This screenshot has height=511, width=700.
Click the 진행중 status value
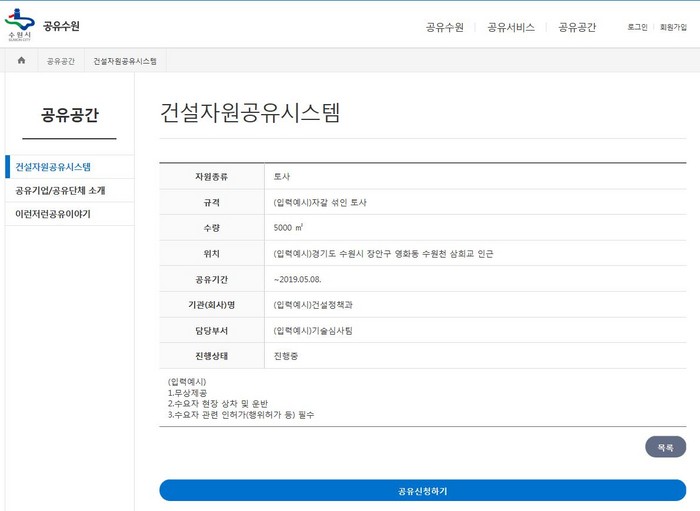click(x=286, y=356)
